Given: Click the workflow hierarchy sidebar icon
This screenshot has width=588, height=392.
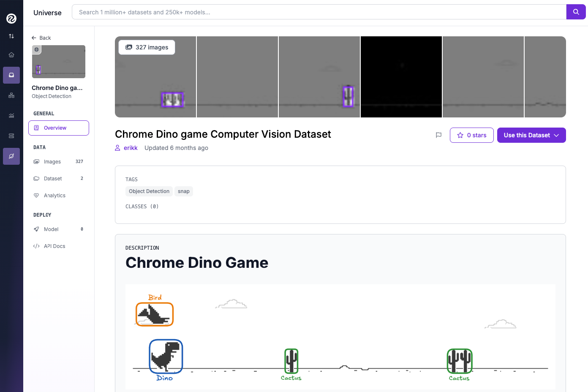Looking at the screenshot, I should (x=11, y=95).
